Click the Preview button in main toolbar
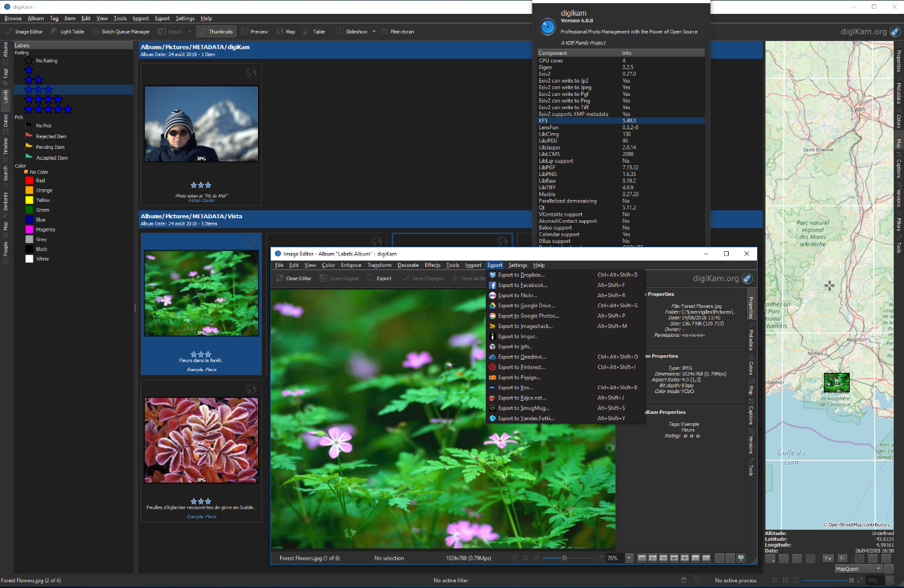904x588 pixels. point(254,32)
